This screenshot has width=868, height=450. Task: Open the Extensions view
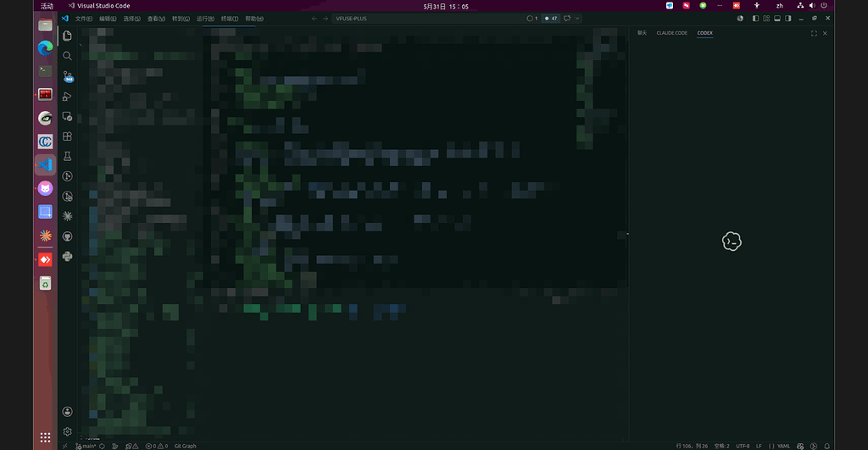pos(67,136)
